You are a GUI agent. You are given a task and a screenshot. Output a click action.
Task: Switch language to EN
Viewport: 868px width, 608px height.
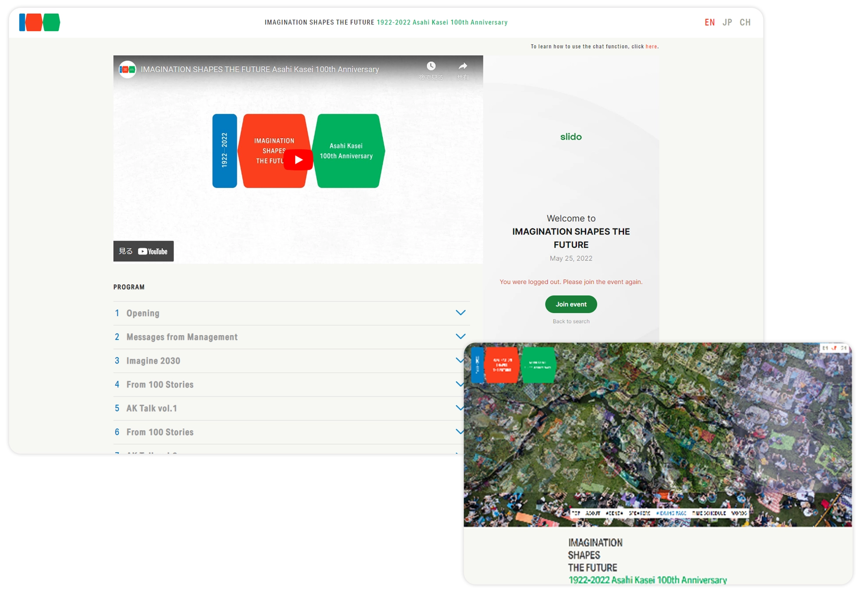710,22
